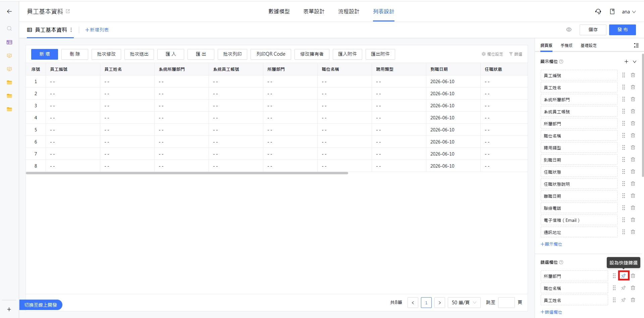
Task: Click the 跳至 page number input
Action: coord(506,303)
